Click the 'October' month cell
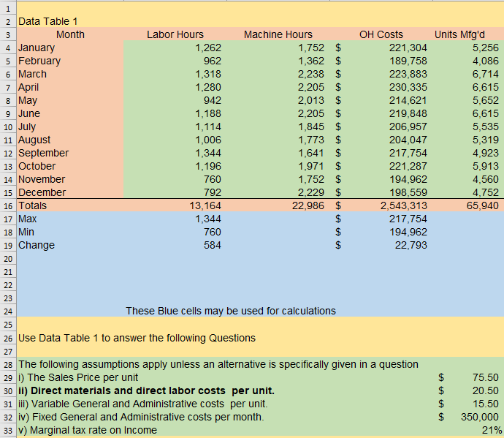Image resolution: width=504 pixels, height=438 pixels. (x=70, y=167)
